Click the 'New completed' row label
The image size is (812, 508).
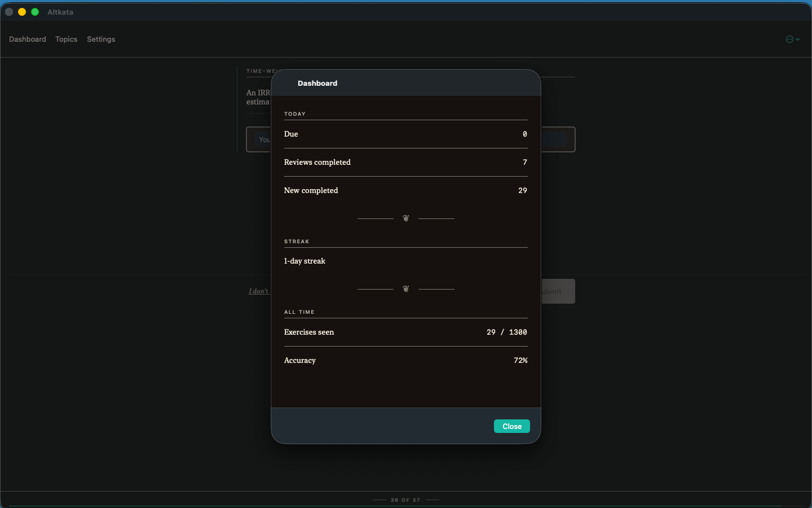pyautogui.click(x=311, y=190)
